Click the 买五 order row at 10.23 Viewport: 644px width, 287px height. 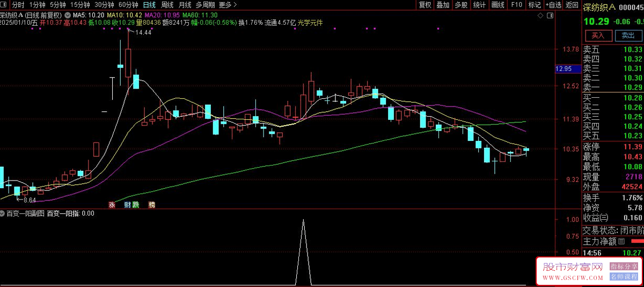[x=613, y=135]
